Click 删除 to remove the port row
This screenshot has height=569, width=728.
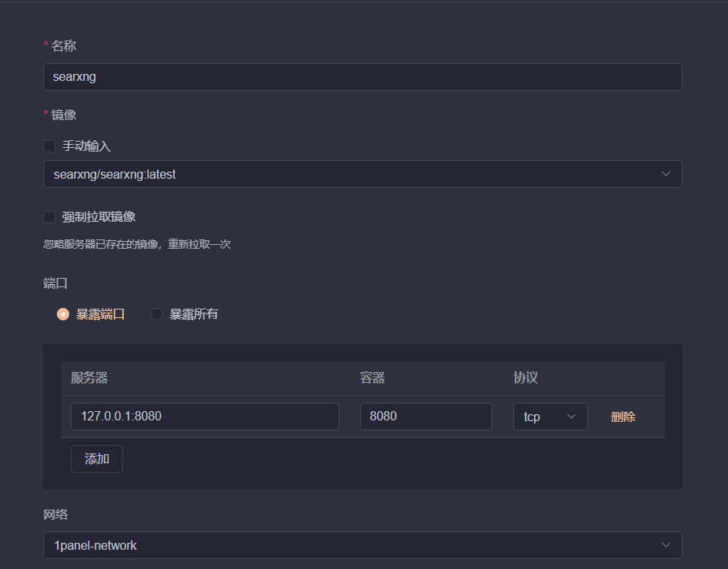click(x=623, y=417)
